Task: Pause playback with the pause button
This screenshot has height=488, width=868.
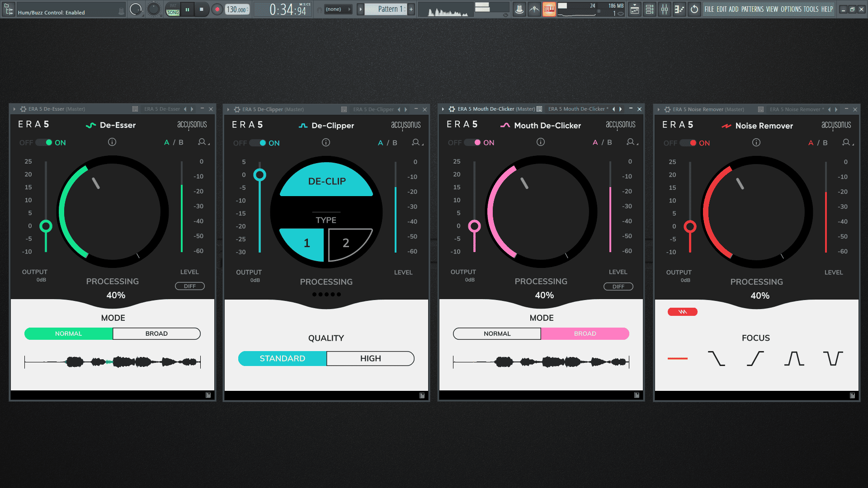Action: coord(187,9)
